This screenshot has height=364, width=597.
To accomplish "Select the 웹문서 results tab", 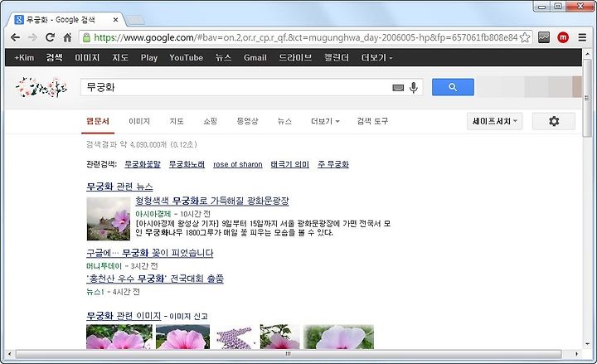I will (98, 121).
